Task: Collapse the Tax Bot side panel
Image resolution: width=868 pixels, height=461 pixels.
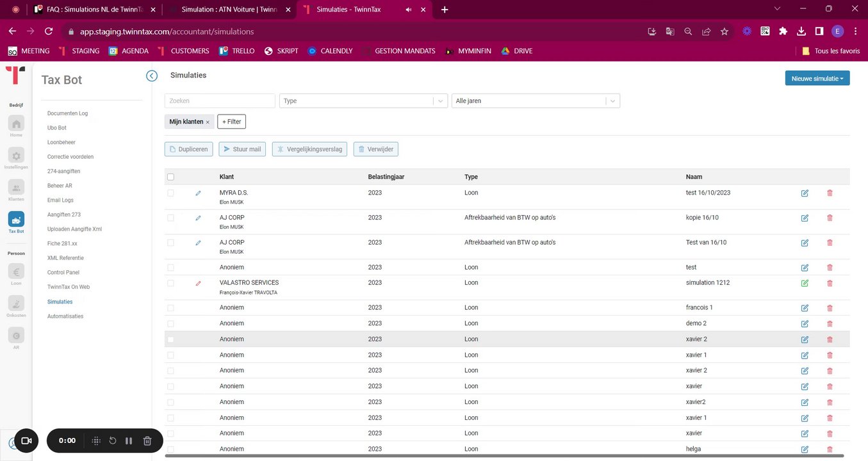Action: pos(152,76)
